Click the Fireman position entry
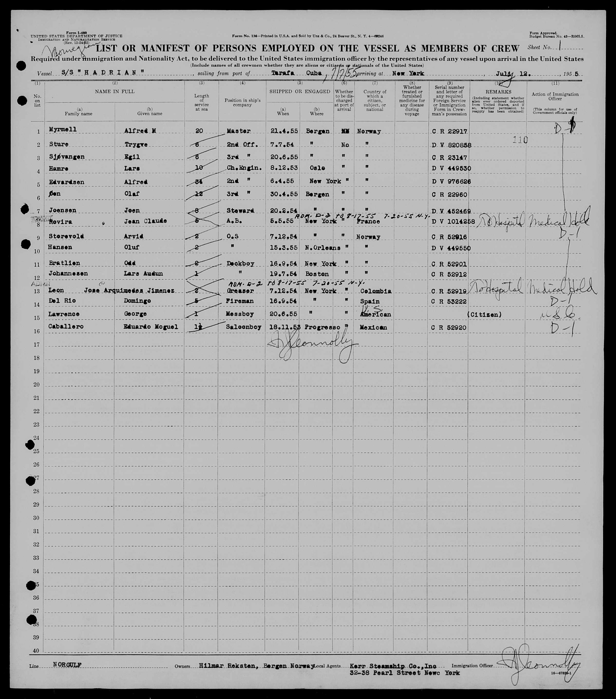Viewport: 616px width, 699px height. 240,301
